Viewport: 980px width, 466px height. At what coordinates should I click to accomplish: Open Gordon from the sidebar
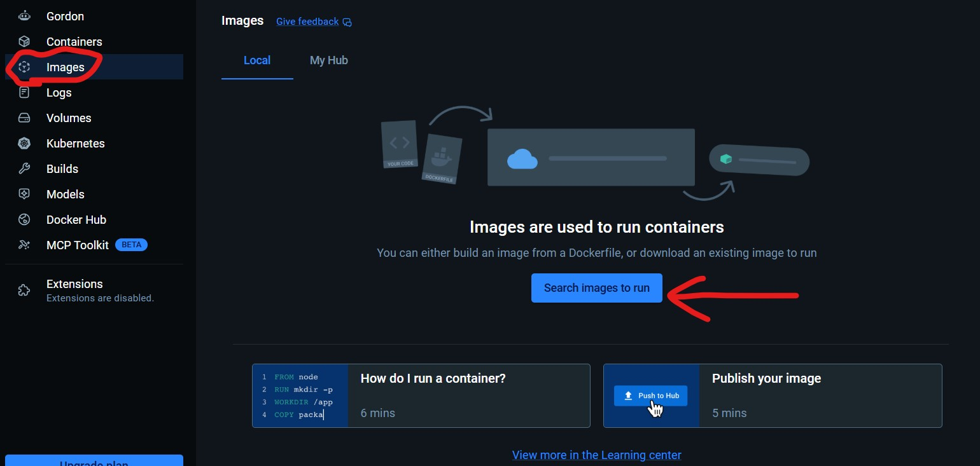(x=94, y=16)
